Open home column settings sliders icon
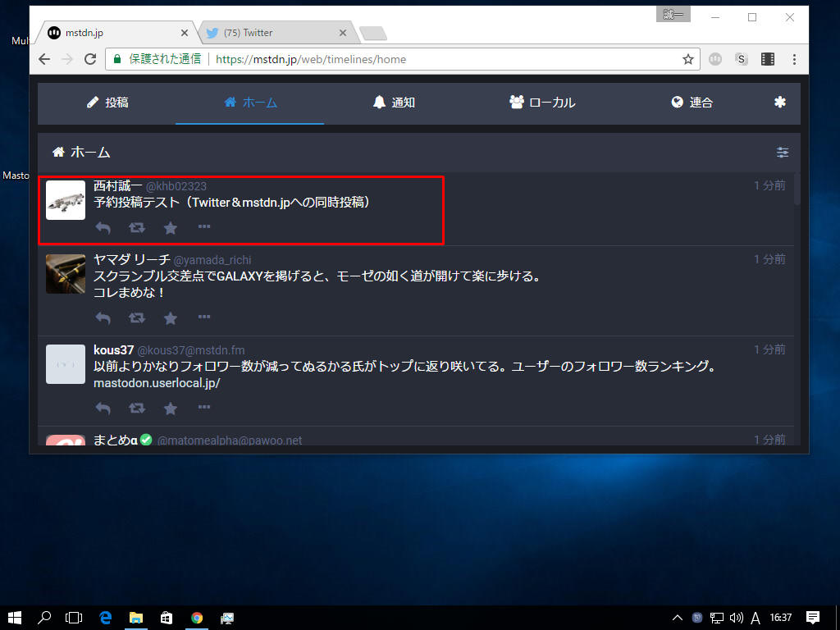The width and height of the screenshot is (840, 630). (783, 152)
